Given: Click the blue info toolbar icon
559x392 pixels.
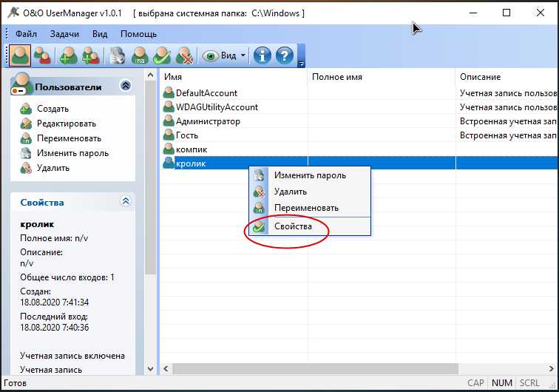Looking at the screenshot, I should click(x=262, y=55).
